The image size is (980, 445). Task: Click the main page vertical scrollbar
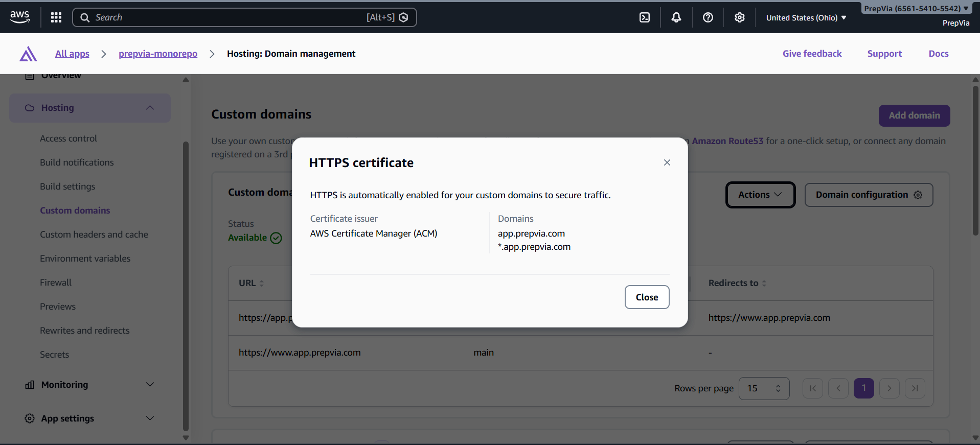click(975, 160)
